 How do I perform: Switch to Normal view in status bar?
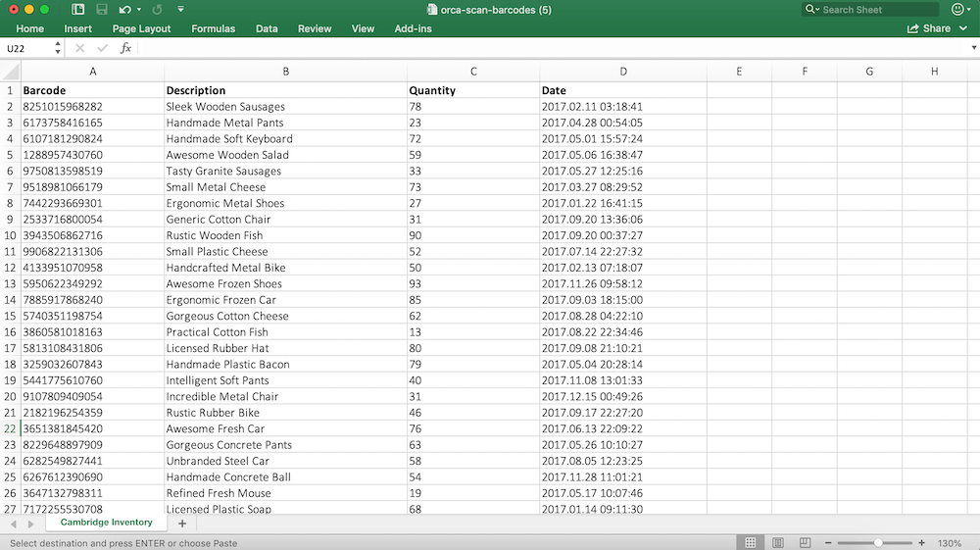(750, 542)
